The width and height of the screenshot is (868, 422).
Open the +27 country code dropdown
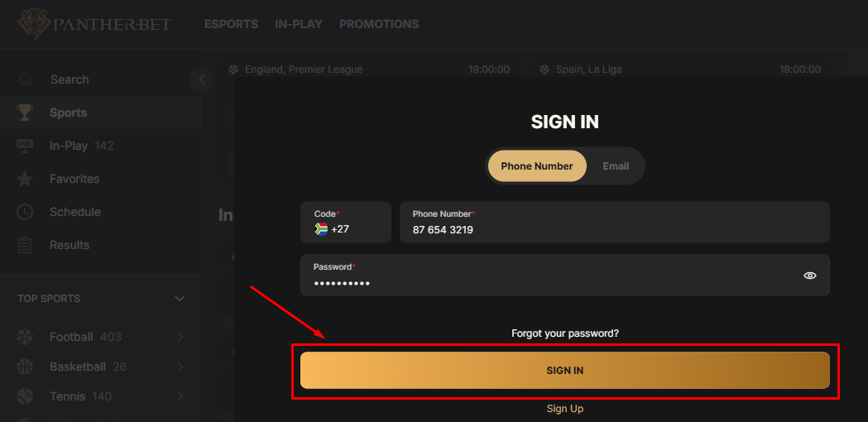pyautogui.click(x=346, y=223)
